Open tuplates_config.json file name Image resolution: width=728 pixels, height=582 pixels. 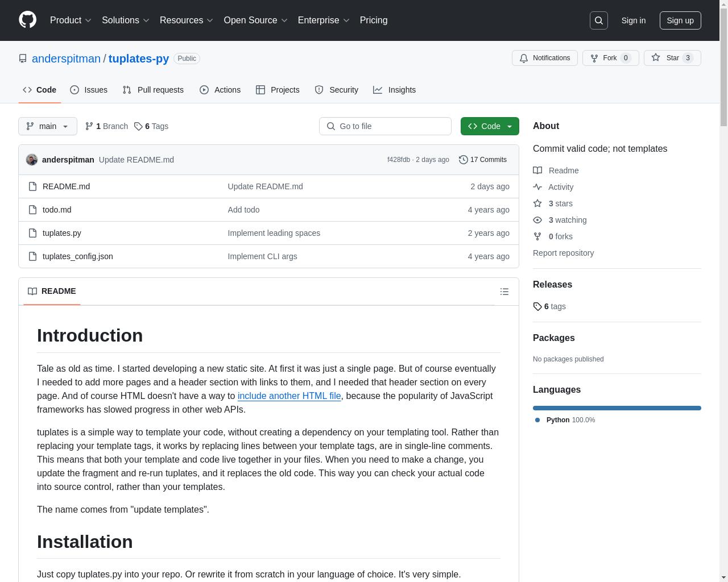pos(78,256)
